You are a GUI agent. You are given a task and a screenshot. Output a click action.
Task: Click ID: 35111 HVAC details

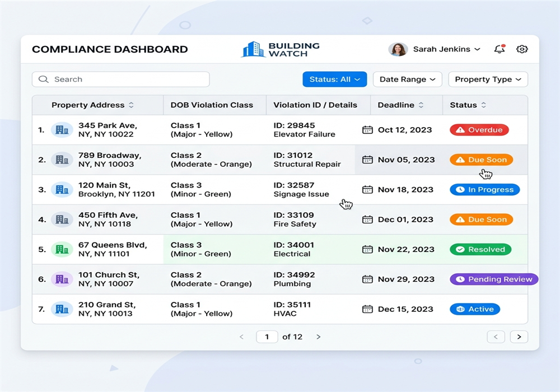(292, 309)
